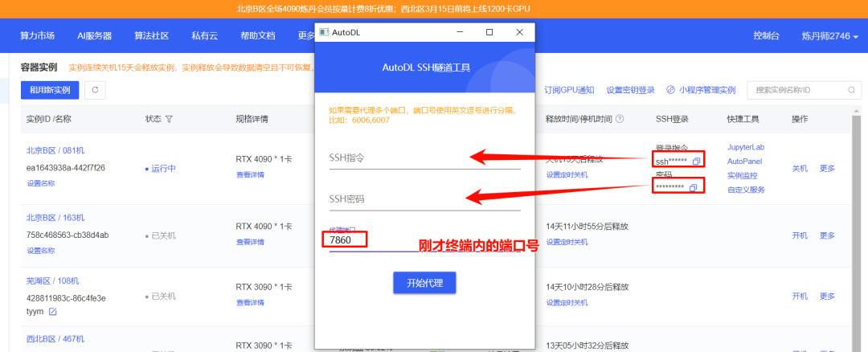Open the 炼丹师2746 account dropdown
868x352 pixels.
point(830,36)
